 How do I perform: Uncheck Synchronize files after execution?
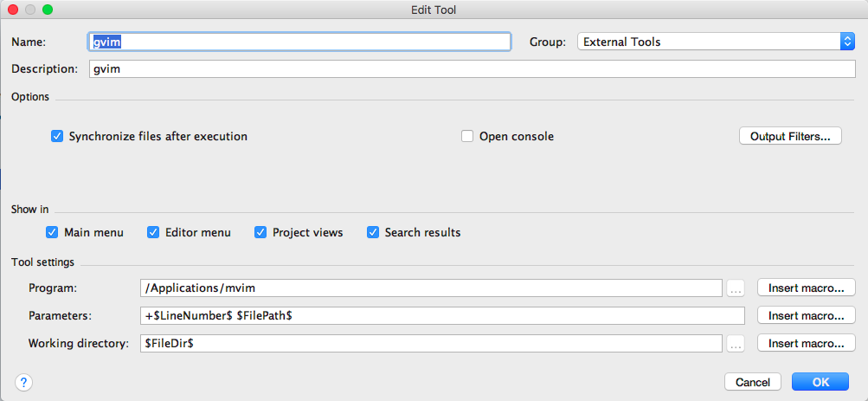point(57,136)
